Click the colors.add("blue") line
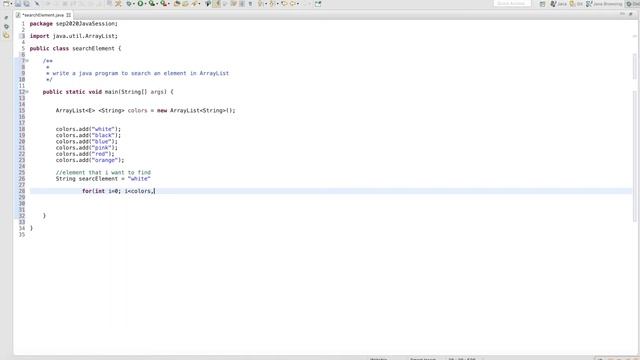This screenshot has height=360, width=640. pos(87,141)
